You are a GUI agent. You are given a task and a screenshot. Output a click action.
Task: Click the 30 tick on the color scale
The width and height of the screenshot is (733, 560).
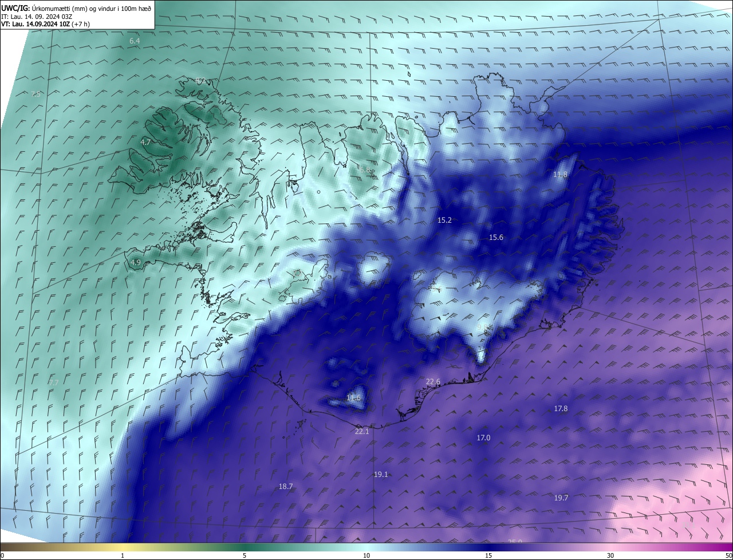click(x=610, y=555)
